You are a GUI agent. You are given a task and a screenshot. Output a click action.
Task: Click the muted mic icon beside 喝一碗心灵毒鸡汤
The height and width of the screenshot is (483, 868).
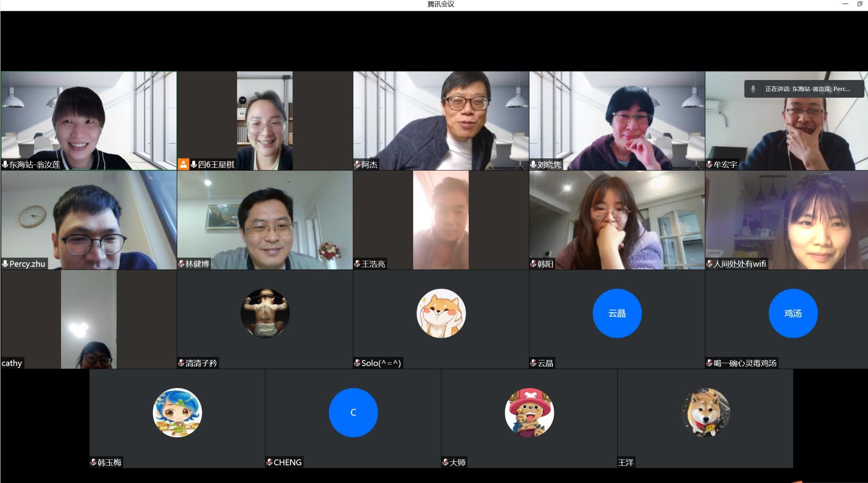coord(709,363)
